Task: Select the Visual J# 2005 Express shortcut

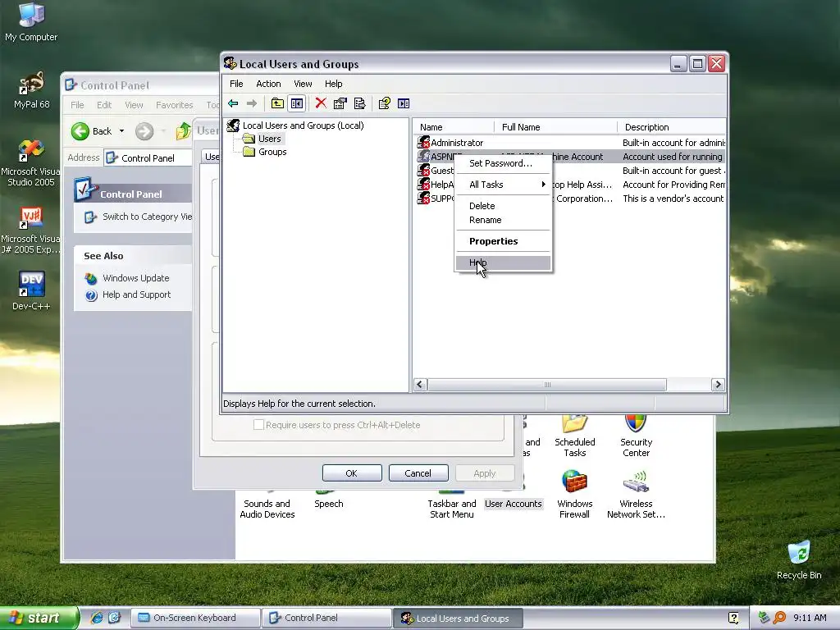Action: (30, 231)
